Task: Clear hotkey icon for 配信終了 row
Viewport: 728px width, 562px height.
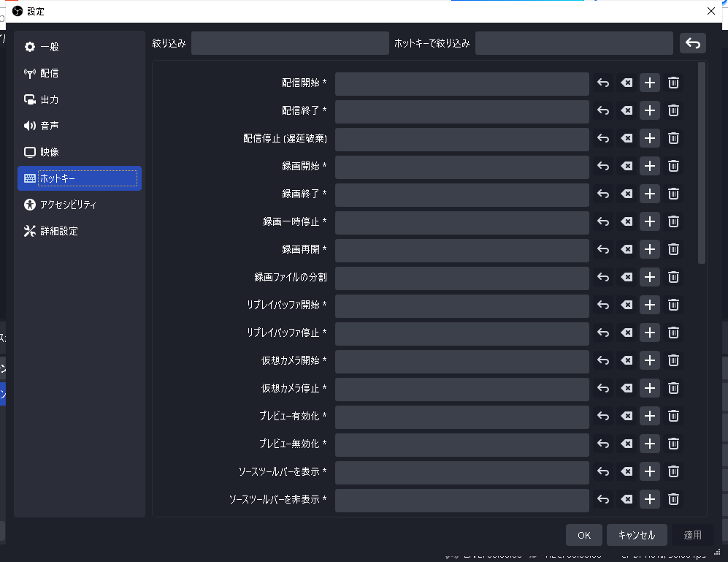Action: click(626, 111)
